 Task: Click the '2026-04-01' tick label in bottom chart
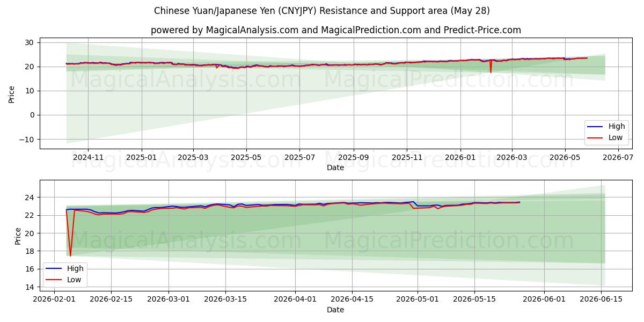pos(295,299)
